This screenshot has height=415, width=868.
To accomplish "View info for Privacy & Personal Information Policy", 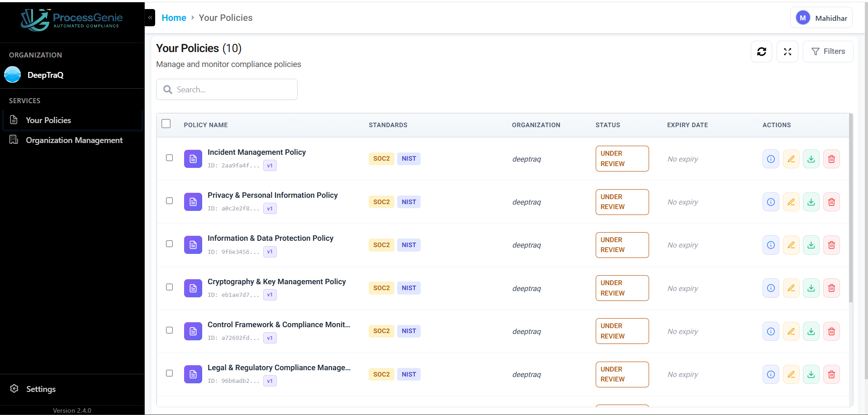I will [x=771, y=202].
